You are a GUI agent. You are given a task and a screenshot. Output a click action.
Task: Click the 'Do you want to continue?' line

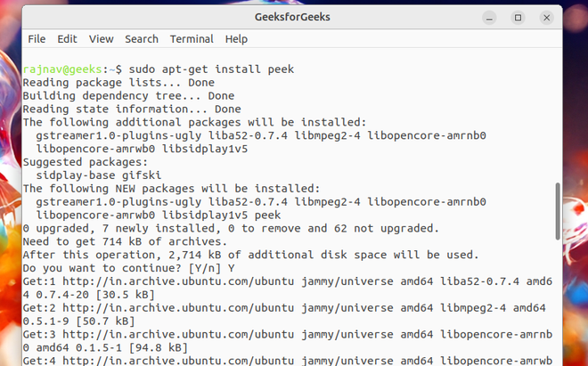tap(118, 268)
